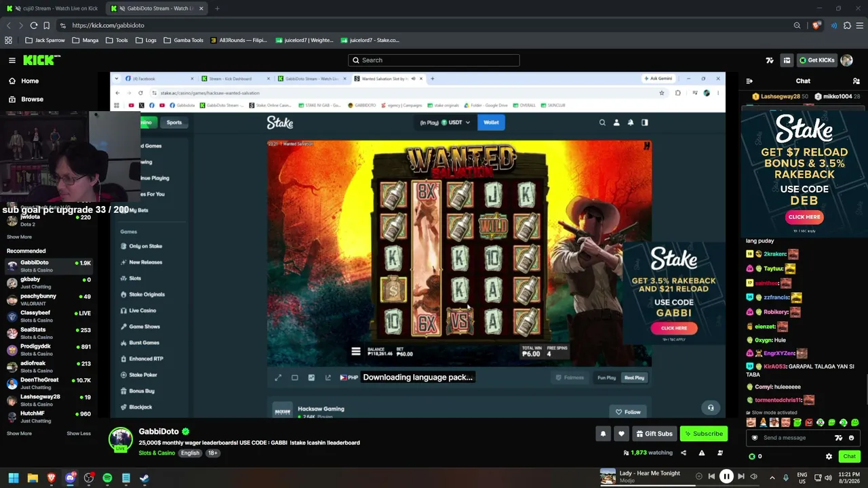Click the Stake DEB banner's CLICK HERE button
This screenshot has width=868, height=488.
click(804, 217)
